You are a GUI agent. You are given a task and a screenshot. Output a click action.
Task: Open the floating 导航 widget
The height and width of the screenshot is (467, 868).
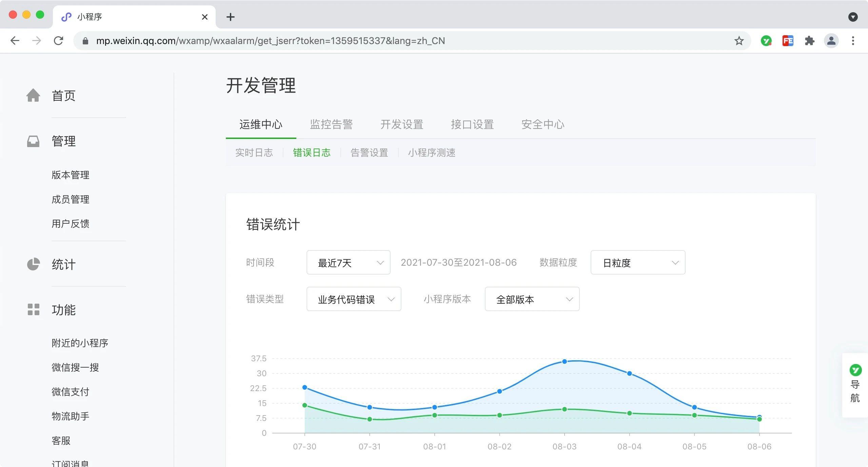(x=855, y=385)
